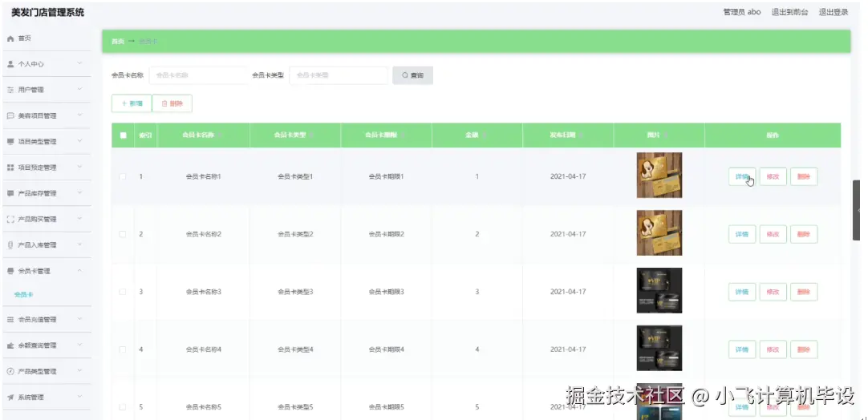Image resolution: width=868 pixels, height=420 pixels.
Task: Focus the 会员卡名称 search input
Action: click(x=198, y=75)
